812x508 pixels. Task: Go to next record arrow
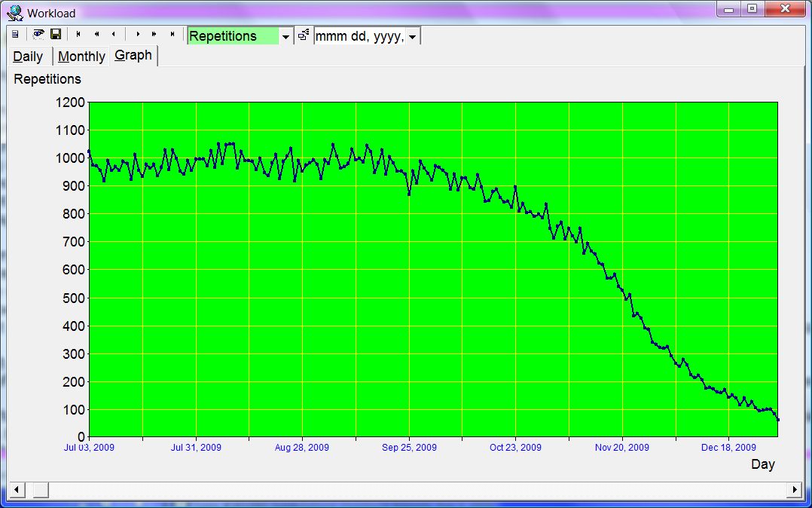[x=139, y=34]
